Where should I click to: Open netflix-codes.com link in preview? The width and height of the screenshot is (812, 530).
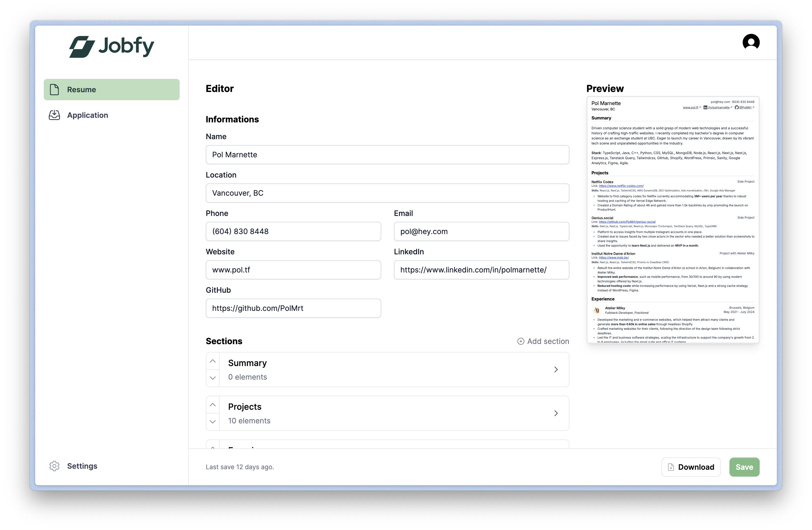(x=621, y=186)
